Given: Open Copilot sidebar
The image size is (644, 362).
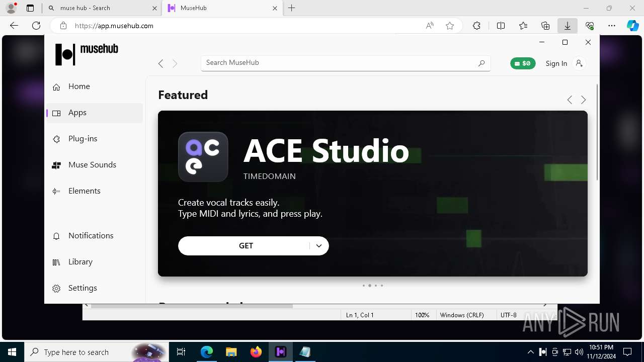Looking at the screenshot, I should pyautogui.click(x=632, y=26).
